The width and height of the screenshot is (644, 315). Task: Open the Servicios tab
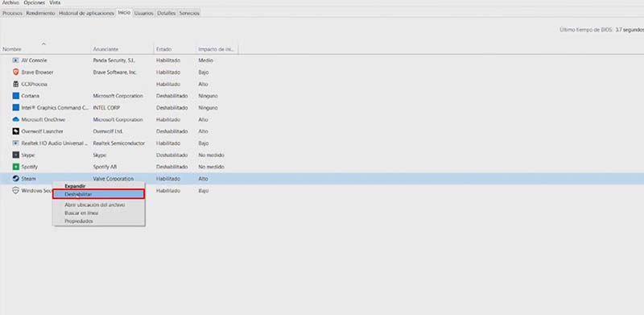click(x=189, y=13)
